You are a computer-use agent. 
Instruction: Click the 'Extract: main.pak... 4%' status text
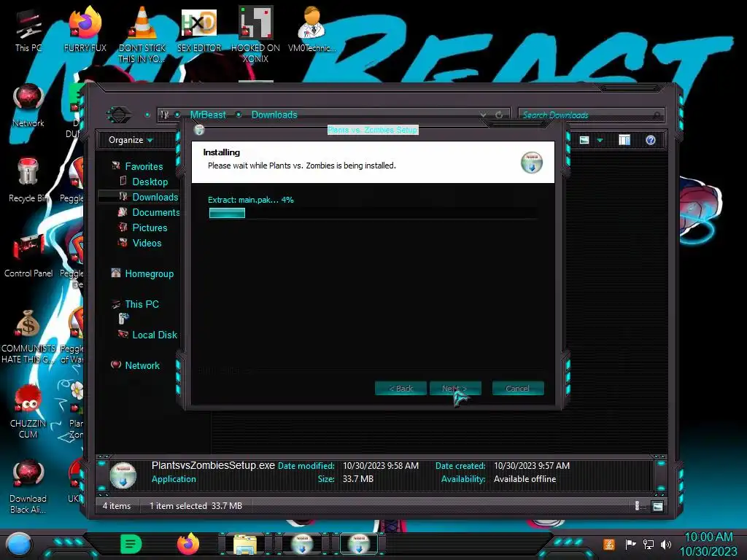[251, 200]
